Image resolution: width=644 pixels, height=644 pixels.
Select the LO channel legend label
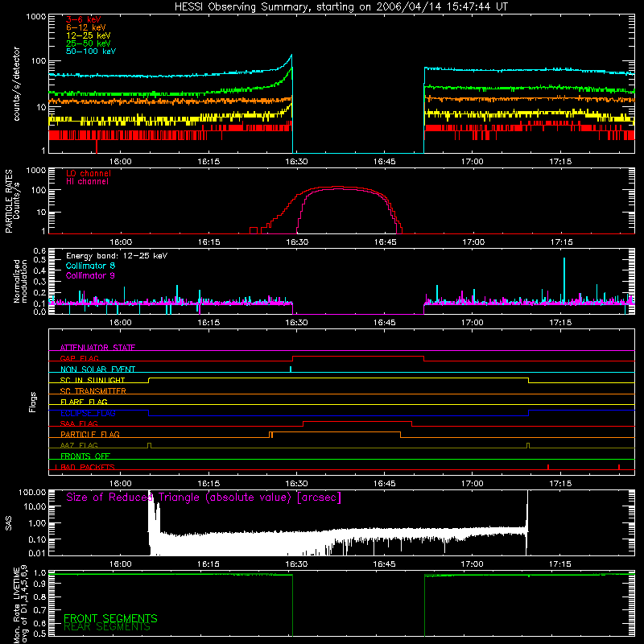[89, 173]
